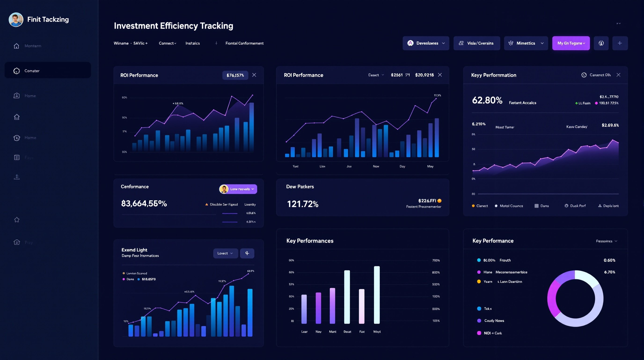
Task: Click the info icon button in toolbar
Action: coord(601,43)
